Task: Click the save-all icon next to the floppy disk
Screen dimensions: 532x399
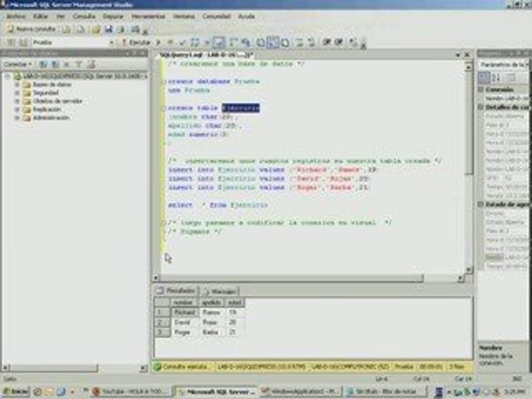Action: point(121,29)
